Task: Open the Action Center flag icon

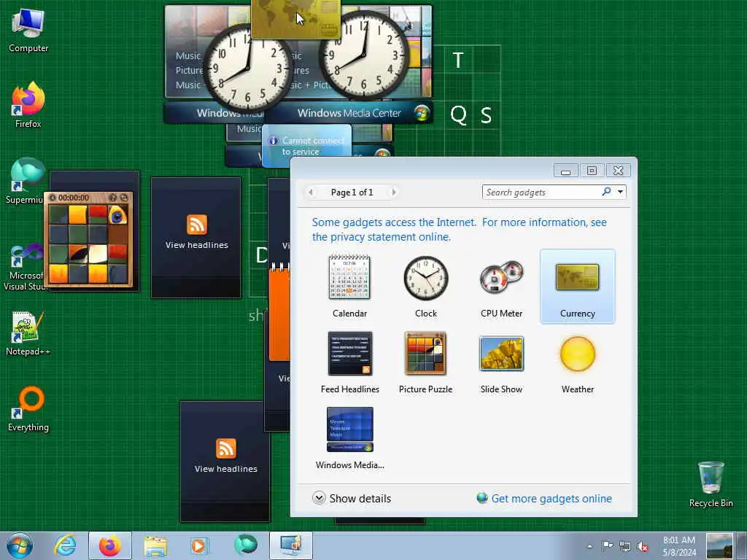Action: click(x=607, y=546)
